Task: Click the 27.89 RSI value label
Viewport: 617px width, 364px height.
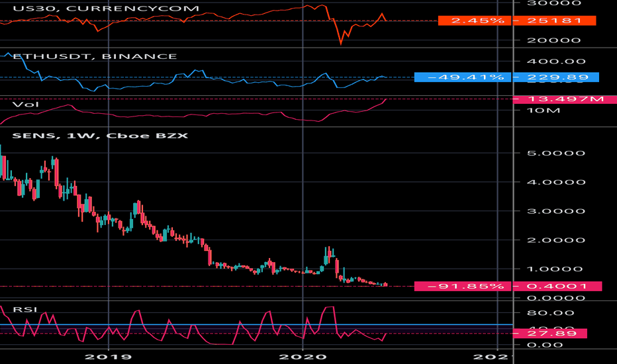Action: point(549,334)
